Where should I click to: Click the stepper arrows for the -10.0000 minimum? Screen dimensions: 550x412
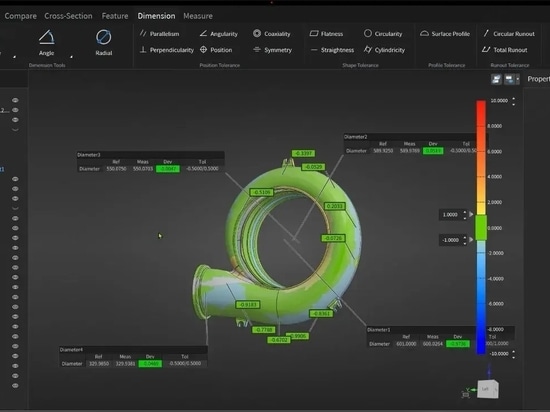click(x=514, y=354)
